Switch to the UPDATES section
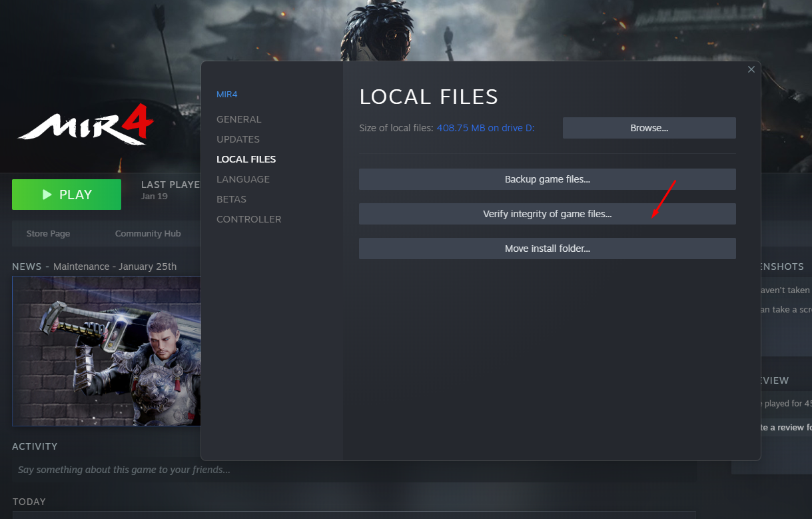The image size is (812, 519). (x=238, y=139)
